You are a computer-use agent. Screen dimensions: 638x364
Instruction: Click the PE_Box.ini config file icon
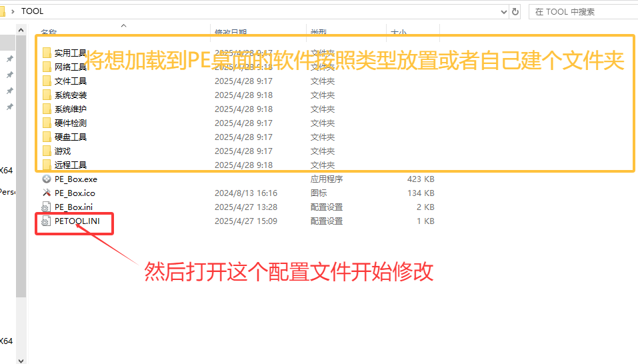[46, 207]
